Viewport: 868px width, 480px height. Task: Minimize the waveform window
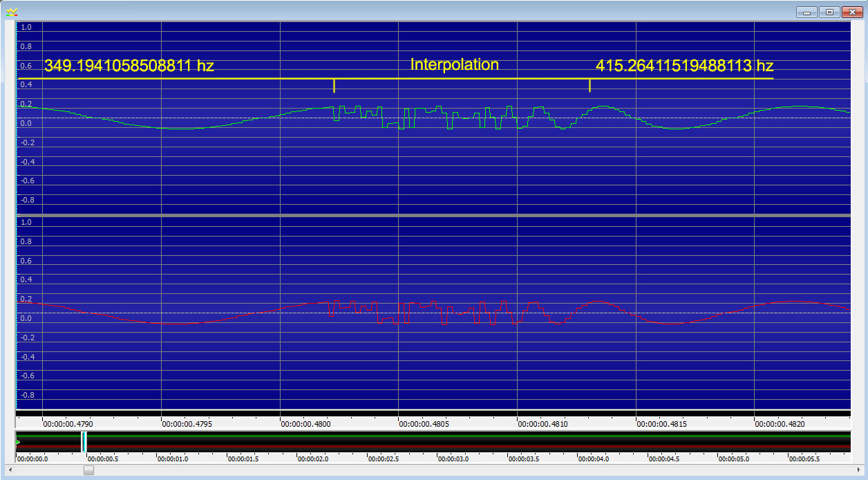click(806, 12)
